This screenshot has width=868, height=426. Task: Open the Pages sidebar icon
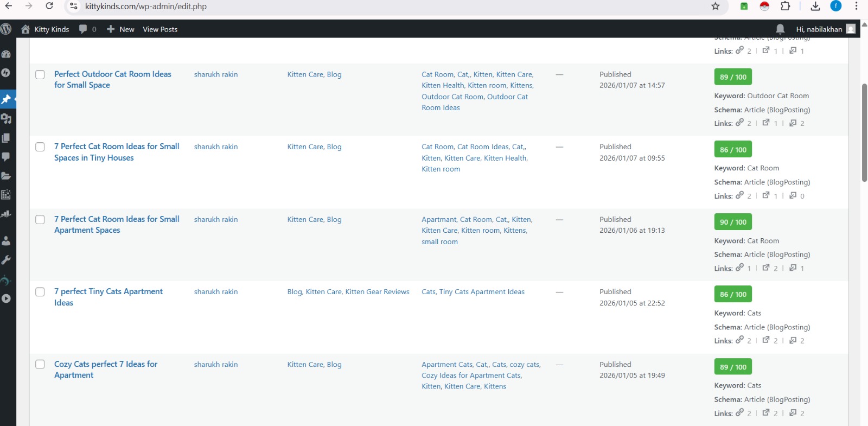click(7, 138)
